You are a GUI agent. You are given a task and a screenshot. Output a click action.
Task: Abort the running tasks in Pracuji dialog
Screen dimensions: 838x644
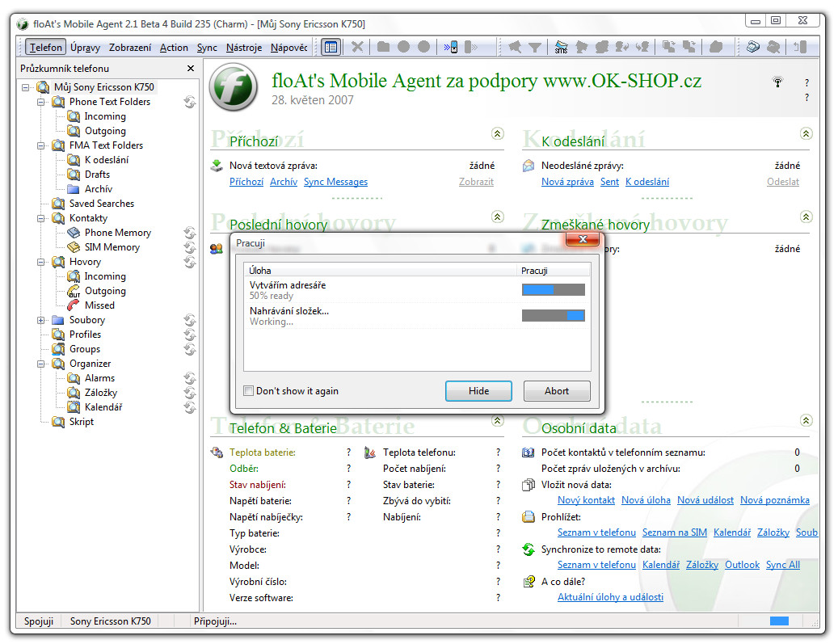(x=556, y=390)
